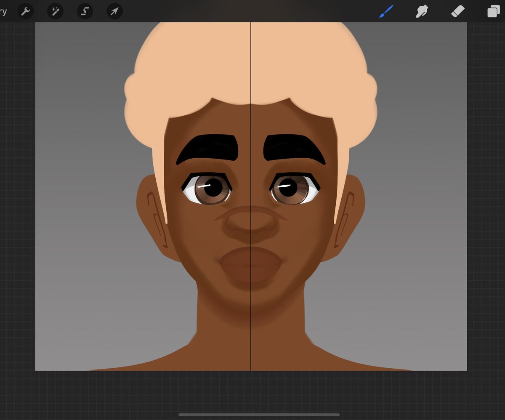Select the Selection S-ribbon tool
The height and width of the screenshot is (420, 505).
(x=85, y=11)
